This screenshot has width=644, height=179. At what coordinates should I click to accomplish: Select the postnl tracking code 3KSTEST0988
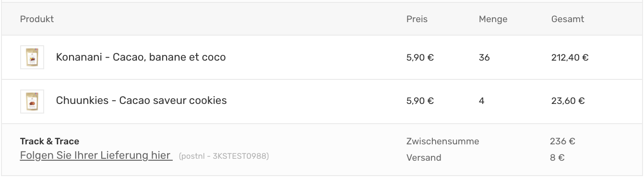(224, 156)
